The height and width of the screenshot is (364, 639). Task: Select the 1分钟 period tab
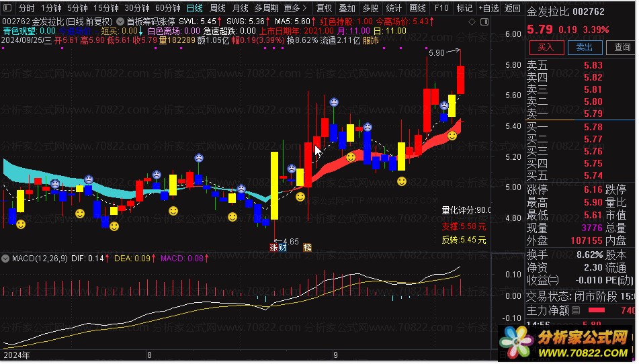pyautogui.click(x=51, y=8)
